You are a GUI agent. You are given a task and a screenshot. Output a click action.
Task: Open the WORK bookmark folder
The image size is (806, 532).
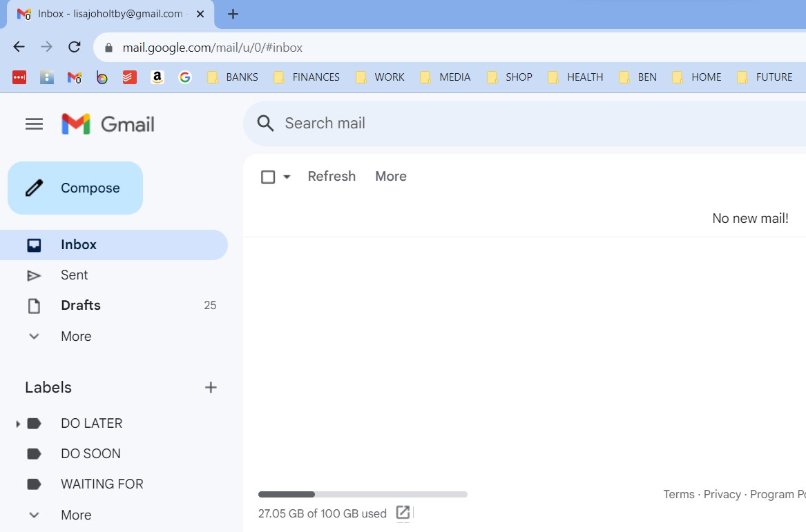pyautogui.click(x=381, y=77)
